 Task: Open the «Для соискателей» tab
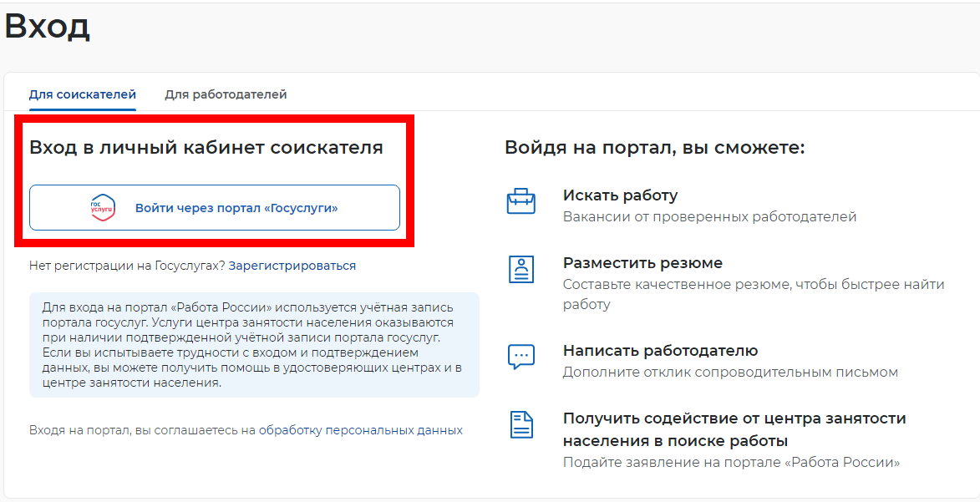(x=82, y=94)
